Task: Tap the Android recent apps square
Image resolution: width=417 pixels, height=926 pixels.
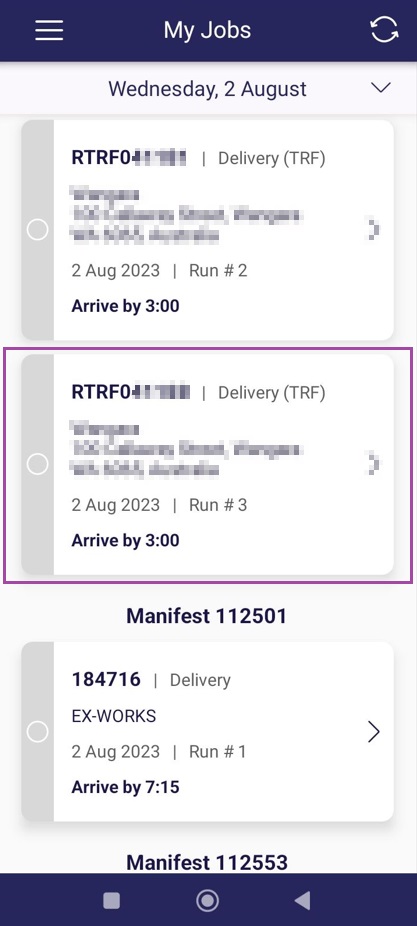Action: coord(112,900)
